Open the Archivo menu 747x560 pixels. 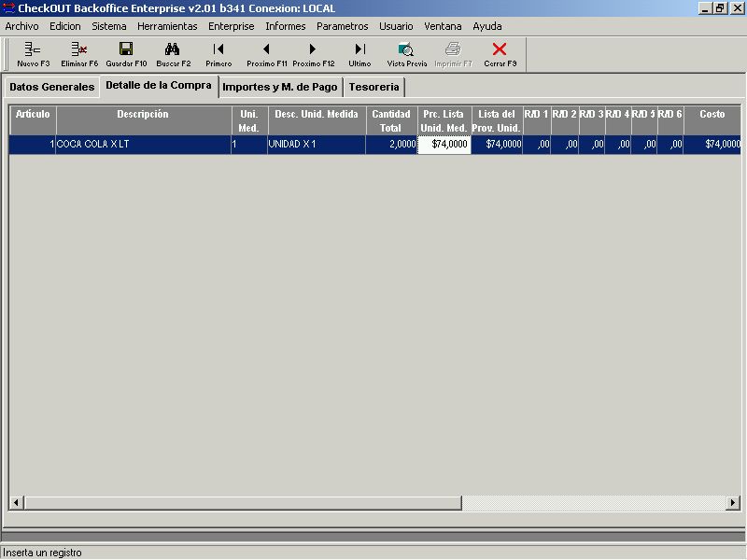(x=21, y=26)
